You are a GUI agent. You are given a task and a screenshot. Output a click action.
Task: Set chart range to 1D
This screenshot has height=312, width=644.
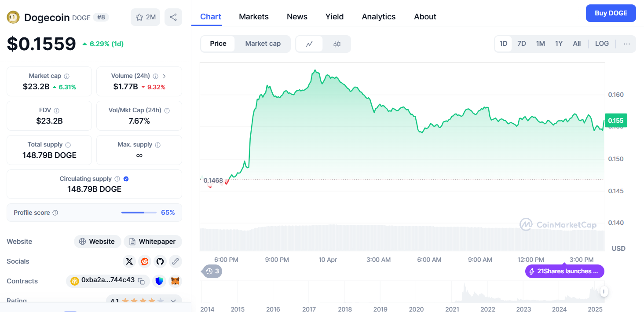pyautogui.click(x=503, y=44)
